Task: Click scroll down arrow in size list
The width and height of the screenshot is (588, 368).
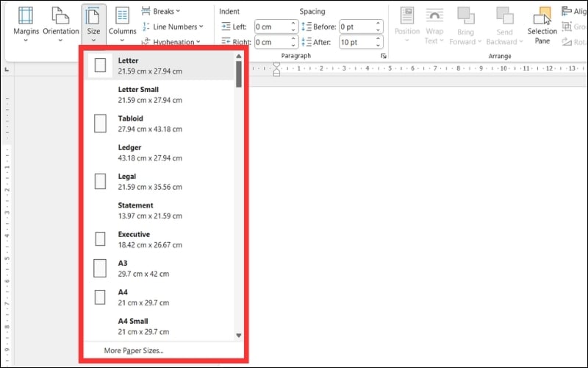Action: [238, 336]
